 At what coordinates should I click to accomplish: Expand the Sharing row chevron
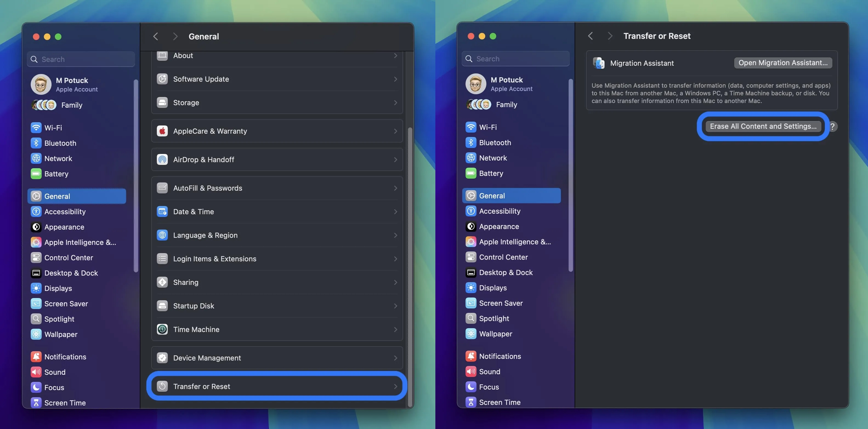tap(396, 282)
